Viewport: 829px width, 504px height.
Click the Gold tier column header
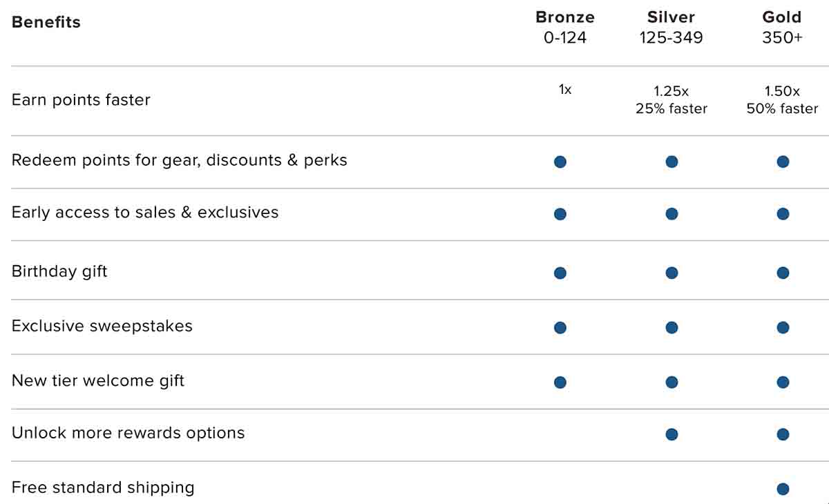(x=782, y=27)
